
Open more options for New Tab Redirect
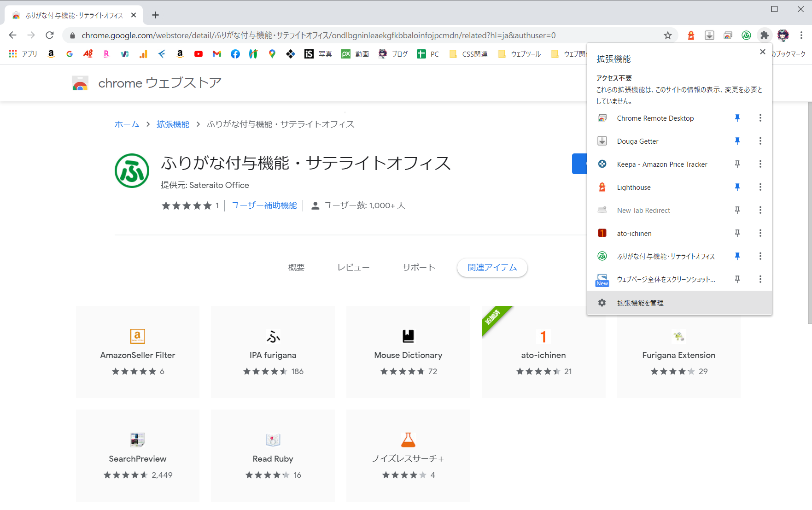[x=760, y=210]
